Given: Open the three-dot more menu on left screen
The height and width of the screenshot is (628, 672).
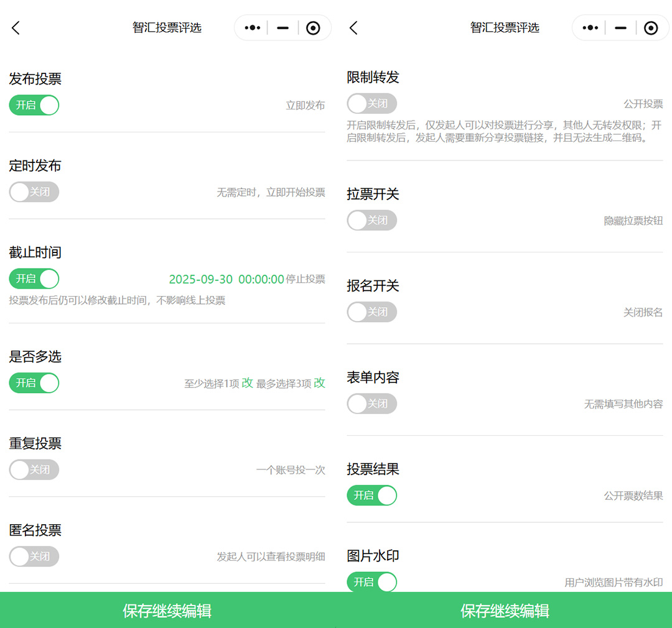Looking at the screenshot, I should tap(253, 28).
